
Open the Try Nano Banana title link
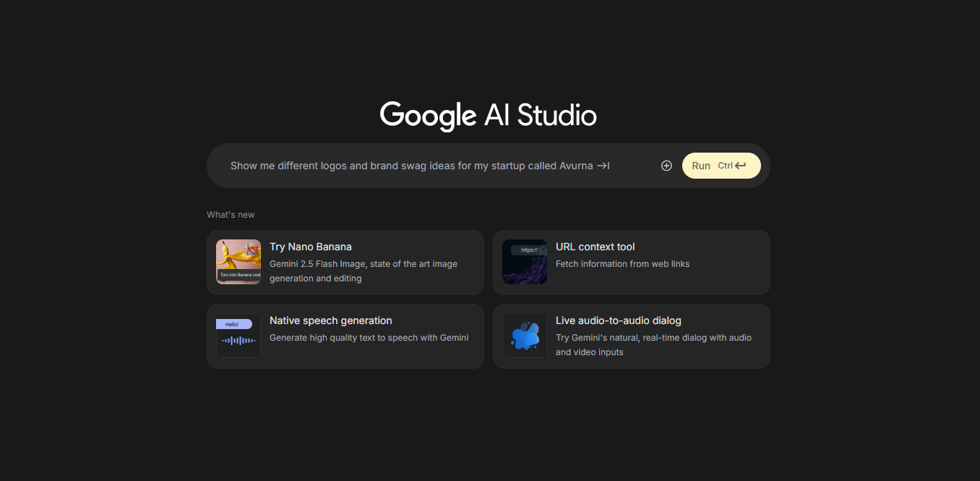(311, 247)
